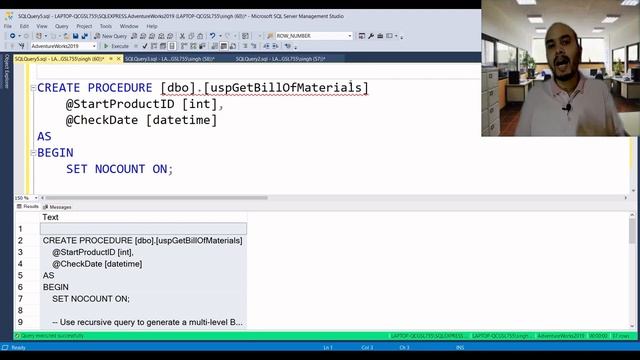Uncomment selected lines icon
Viewport: 640px width, 360px height.
click(x=253, y=46)
